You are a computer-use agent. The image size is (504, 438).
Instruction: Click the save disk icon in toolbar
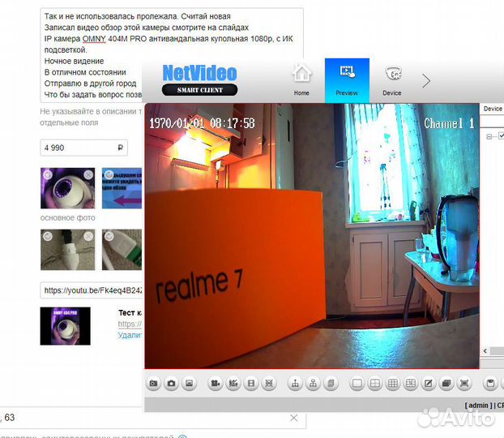[489, 383]
